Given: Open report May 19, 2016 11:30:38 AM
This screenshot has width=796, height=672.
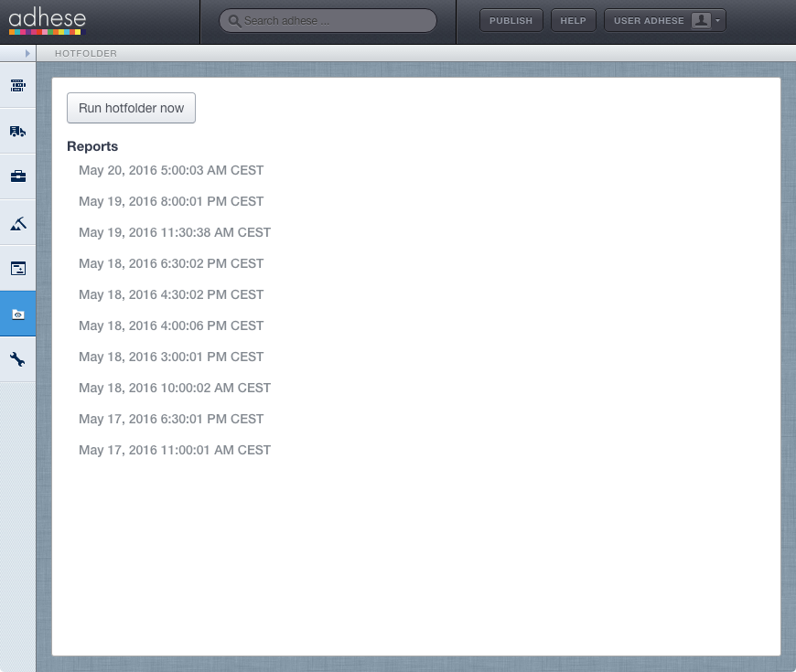Looking at the screenshot, I should (175, 232).
